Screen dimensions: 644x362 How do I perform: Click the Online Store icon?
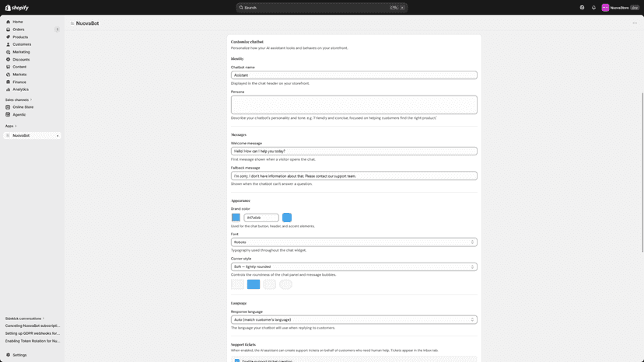8,107
